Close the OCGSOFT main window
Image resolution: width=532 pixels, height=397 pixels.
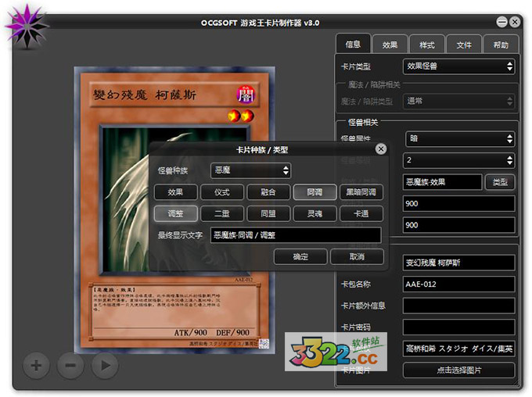pos(515,22)
